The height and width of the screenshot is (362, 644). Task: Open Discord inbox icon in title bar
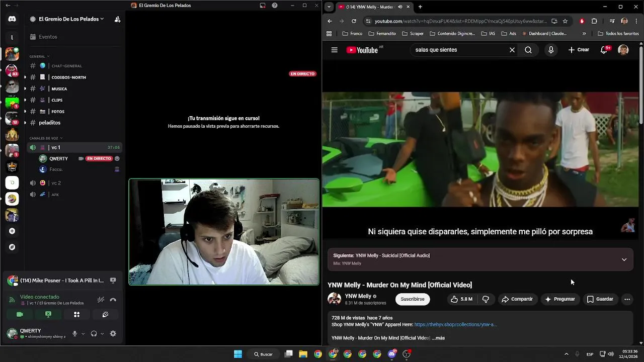point(263,6)
